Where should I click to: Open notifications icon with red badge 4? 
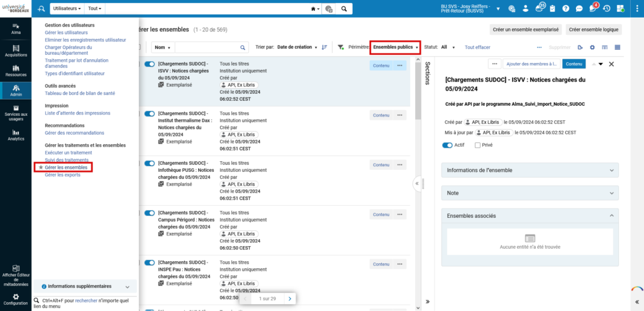593,8
